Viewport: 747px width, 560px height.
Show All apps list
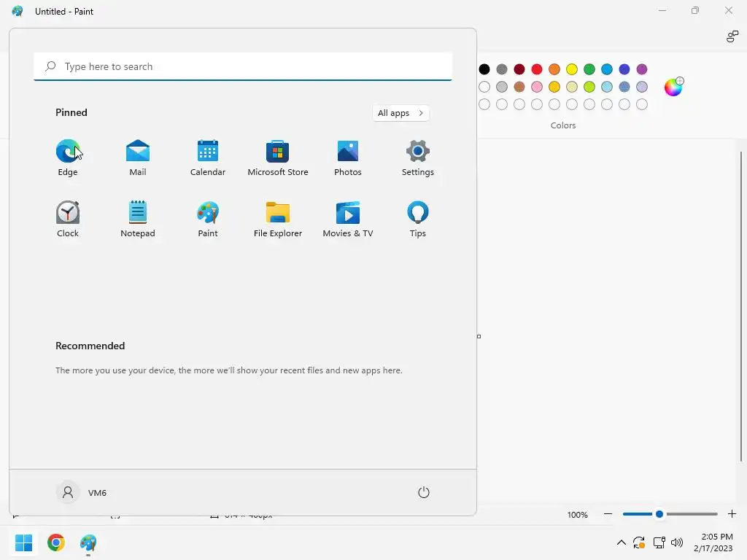point(400,113)
